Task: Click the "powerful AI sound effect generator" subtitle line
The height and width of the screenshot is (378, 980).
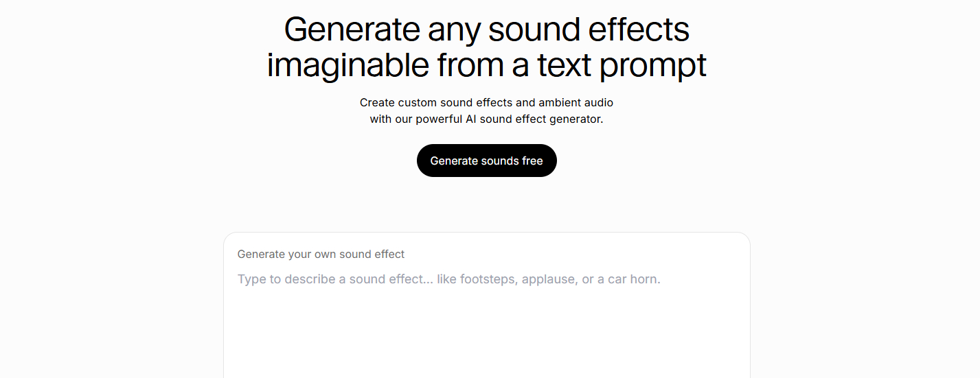Action: coord(486,119)
